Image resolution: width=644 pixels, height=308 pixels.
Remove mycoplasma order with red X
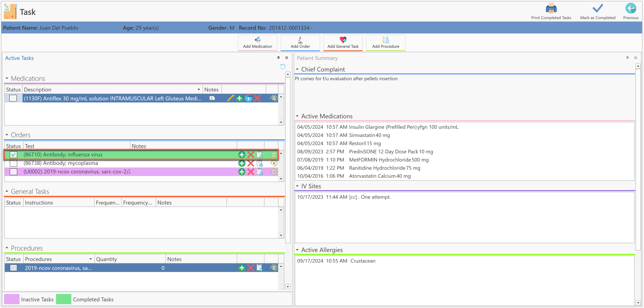(251, 163)
